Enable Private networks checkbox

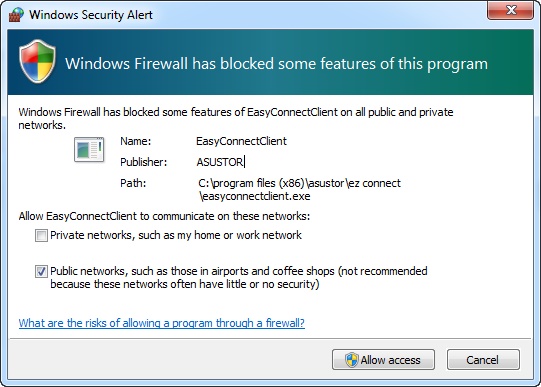click(41, 236)
